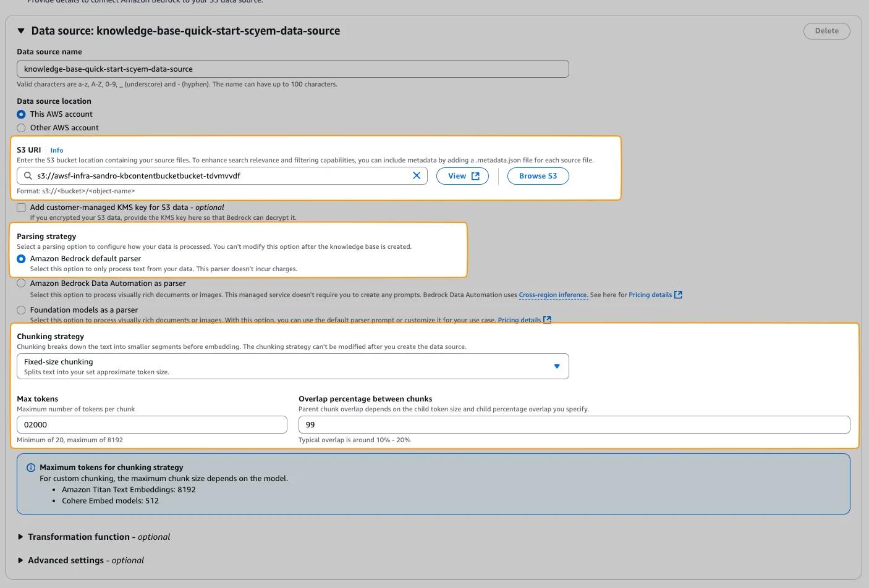This screenshot has width=869, height=588.
Task: Select Foundation models as a parser
Action: click(21, 310)
